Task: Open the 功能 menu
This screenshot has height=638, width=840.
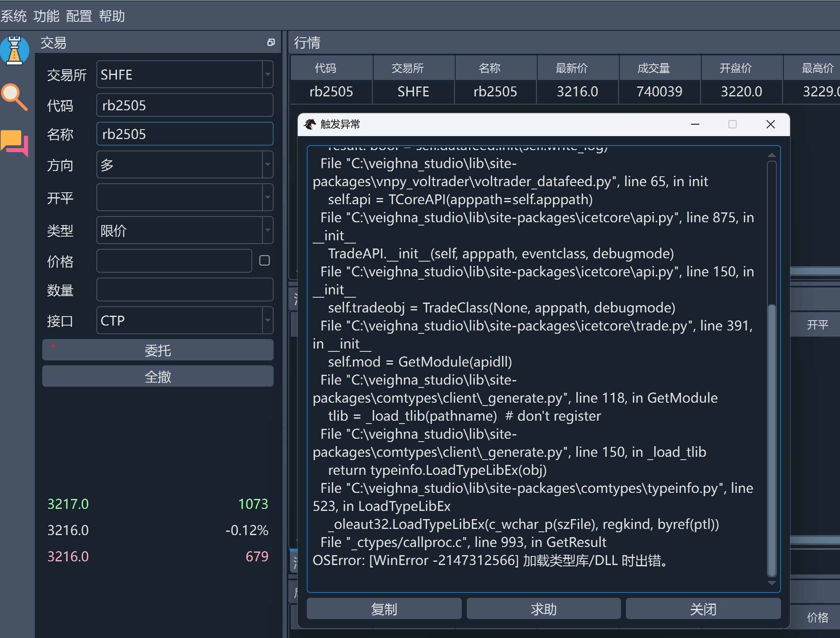Action: (46, 16)
